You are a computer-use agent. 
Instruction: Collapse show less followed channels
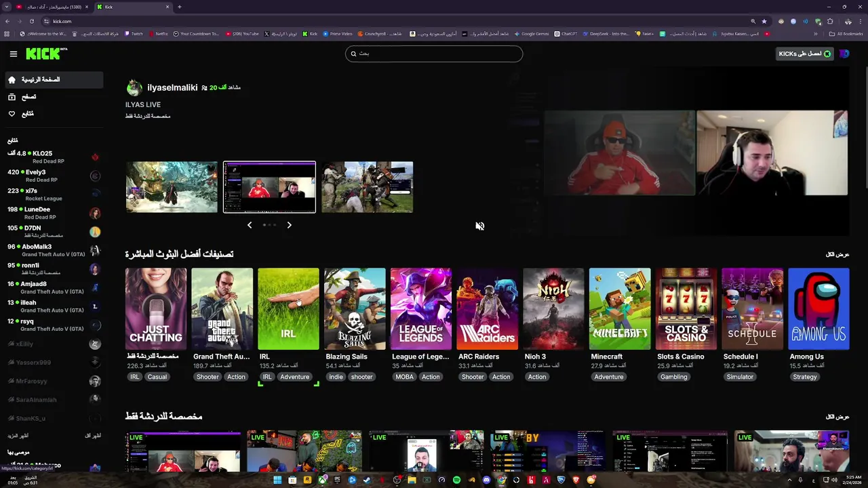[x=92, y=436]
